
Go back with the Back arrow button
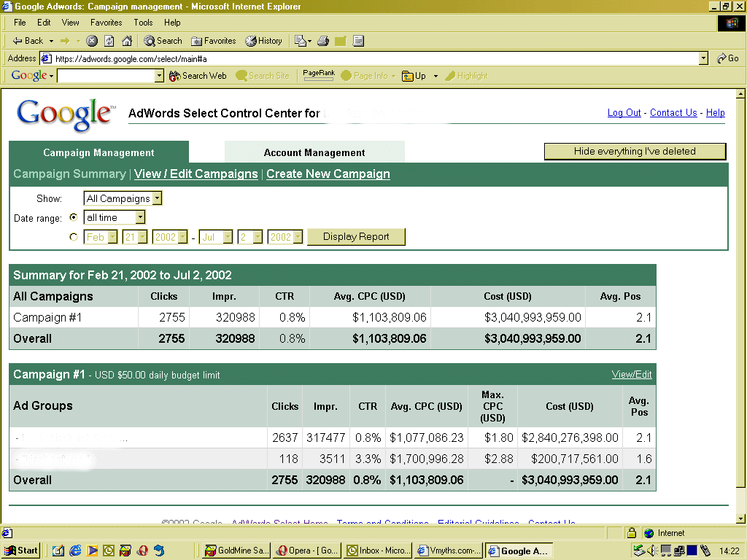coord(28,41)
